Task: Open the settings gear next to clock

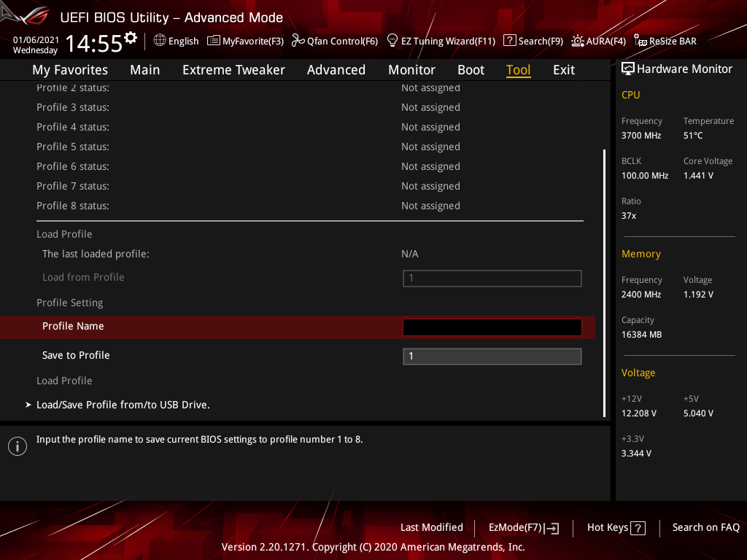Action: tap(131, 38)
